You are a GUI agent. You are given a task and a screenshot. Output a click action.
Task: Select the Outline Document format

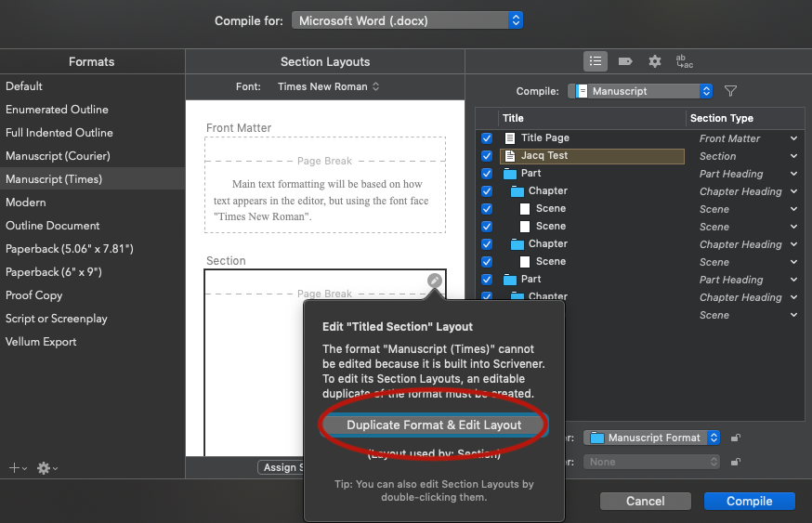92,226
